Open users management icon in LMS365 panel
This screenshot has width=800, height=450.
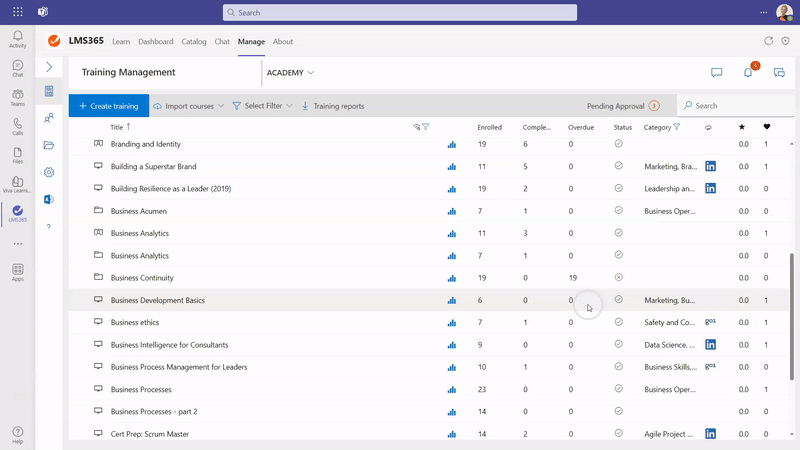pyautogui.click(x=49, y=118)
